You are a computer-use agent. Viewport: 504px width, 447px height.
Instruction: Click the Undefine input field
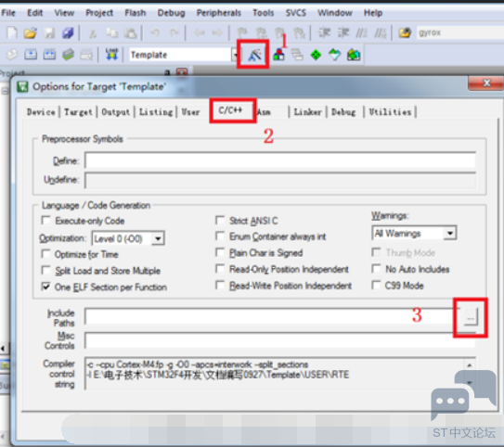tap(280, 181)
